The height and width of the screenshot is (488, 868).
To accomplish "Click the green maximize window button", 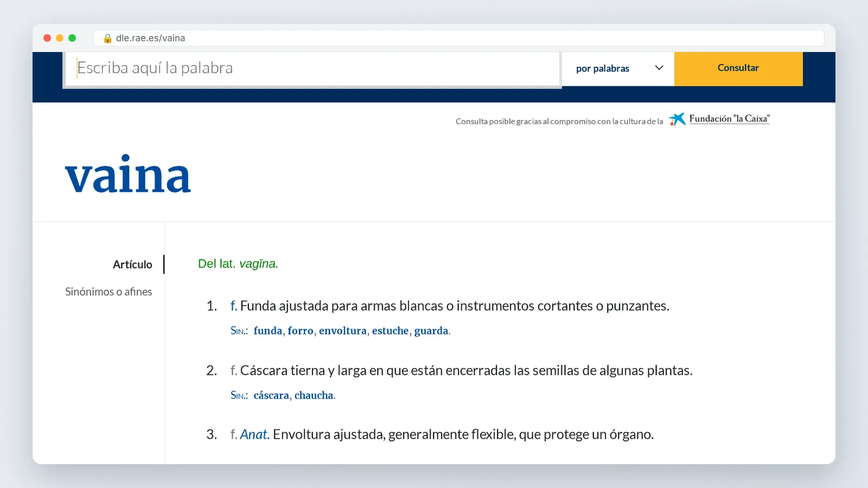I will point(72,38).
